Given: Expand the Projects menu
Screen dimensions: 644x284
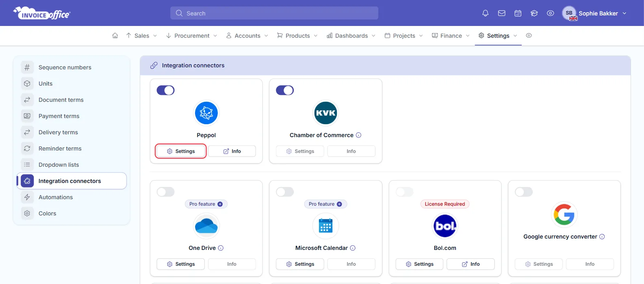Looking at the screenshot, I should 404,36.
